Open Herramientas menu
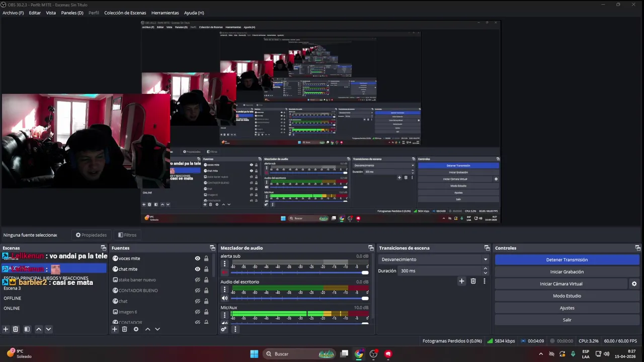Viewport: 644px width, 362px height. 165,13
